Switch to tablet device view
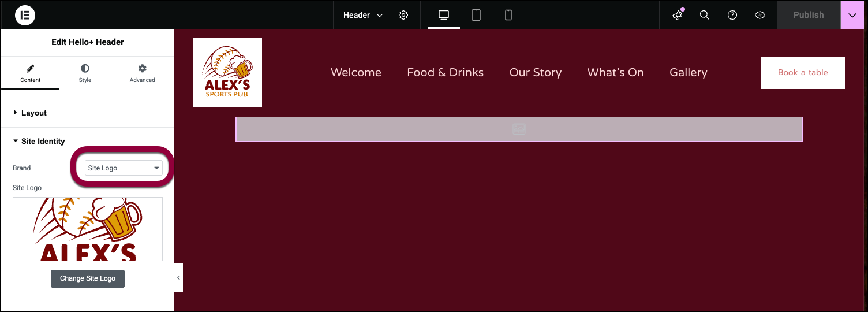The height and width of the screenshot is (312, 868). 476,15
